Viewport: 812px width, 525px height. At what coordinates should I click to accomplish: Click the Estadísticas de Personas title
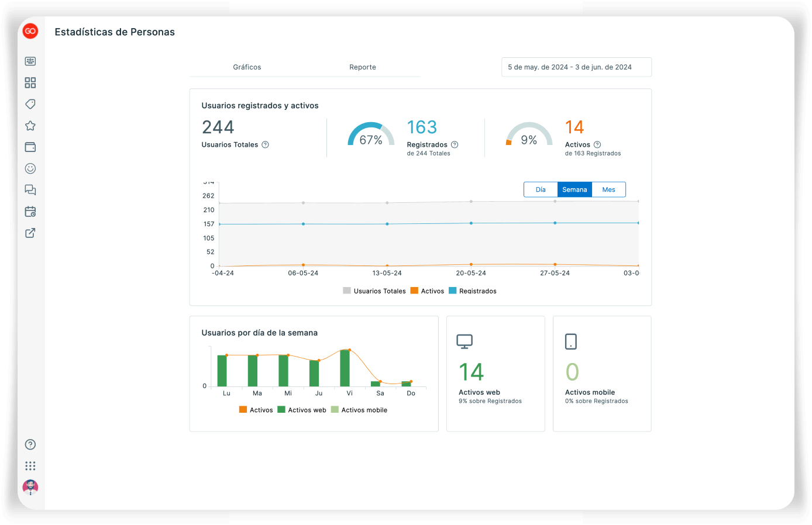(115, 32)
